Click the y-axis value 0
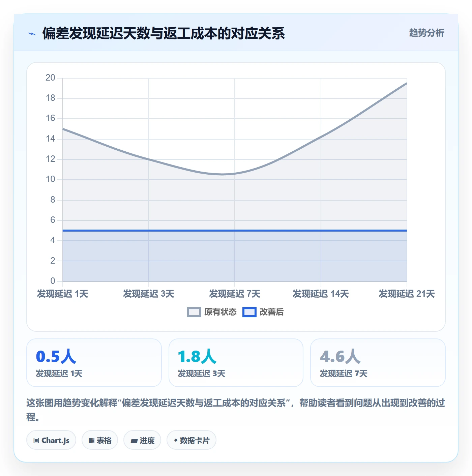 pos(53,281)
